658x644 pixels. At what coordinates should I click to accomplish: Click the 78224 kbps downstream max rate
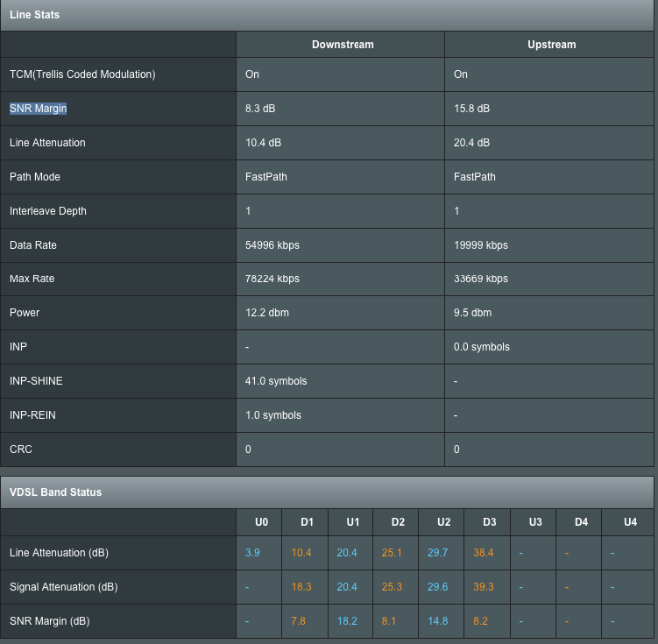point(272,280)
